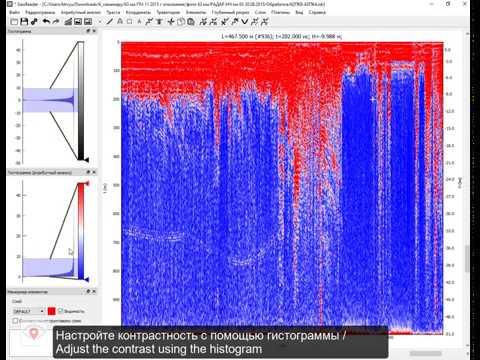
Task: Open the DEFAULT layer dropdown
Action: [28, 311]
